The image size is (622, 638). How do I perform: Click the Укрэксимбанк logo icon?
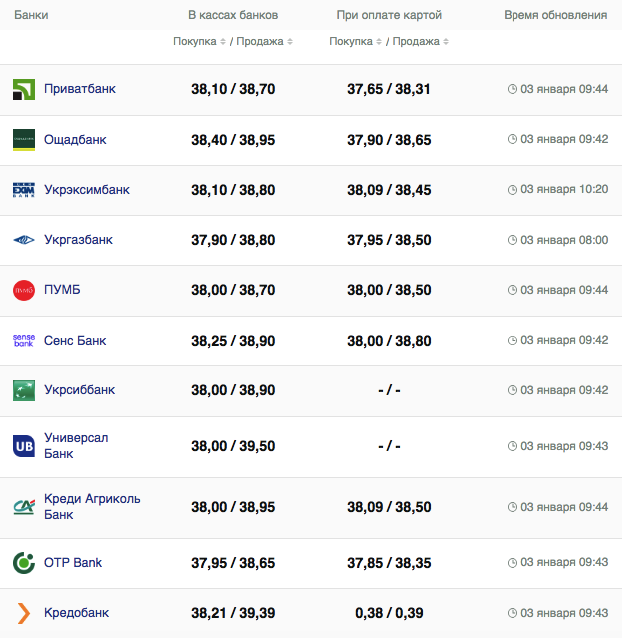pos(24,190)
